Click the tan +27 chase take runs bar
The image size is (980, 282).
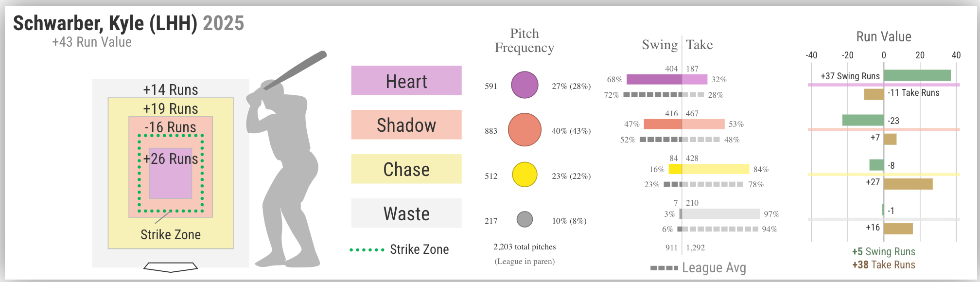pos(908,184)
